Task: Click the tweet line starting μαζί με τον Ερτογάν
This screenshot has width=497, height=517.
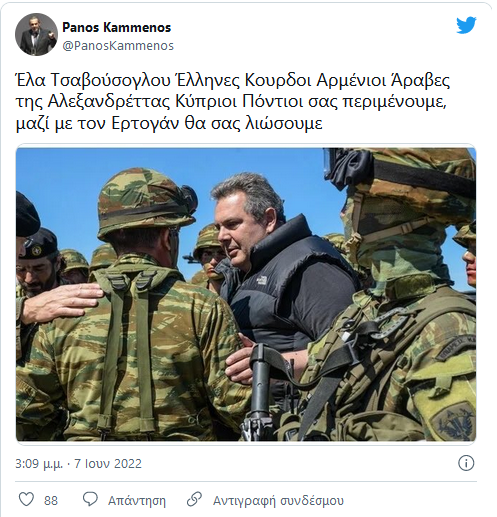Action: [169, 123]
